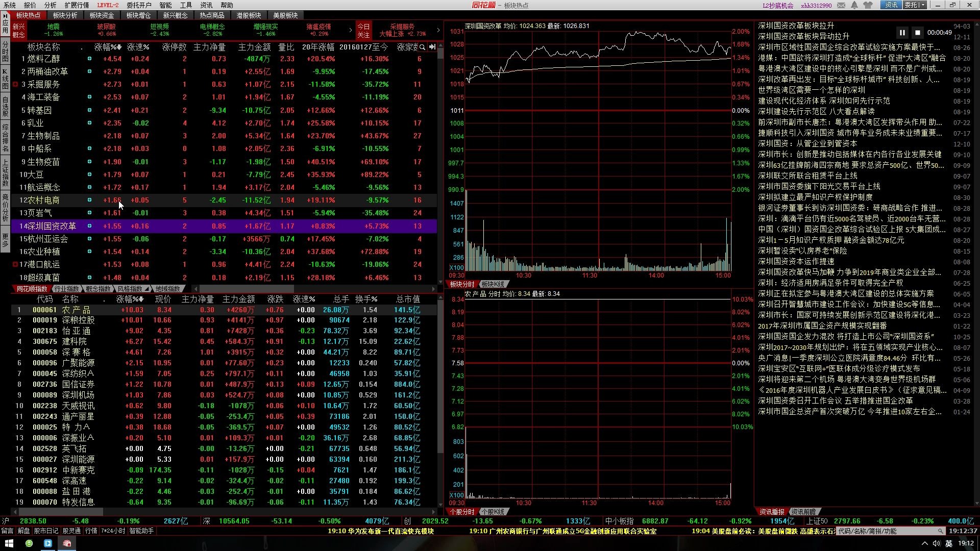Click the search magnifier in sector table header

coord(422,47)
